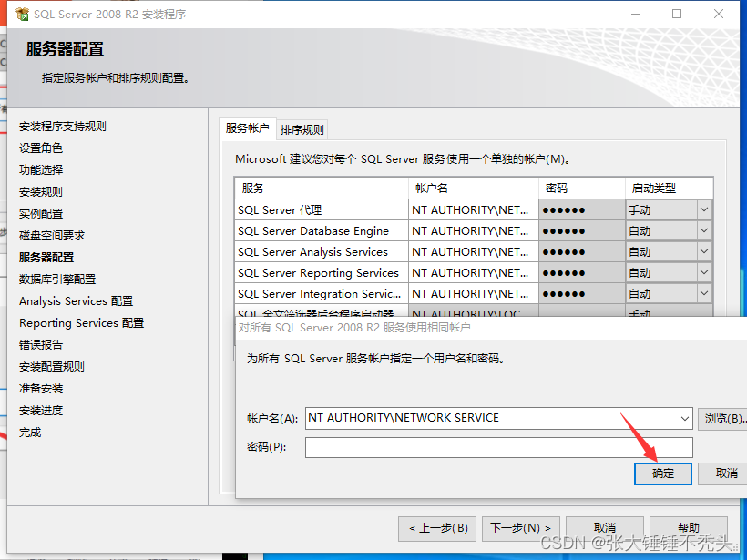Click 功能选择 step in sidebar

[41, 170]
